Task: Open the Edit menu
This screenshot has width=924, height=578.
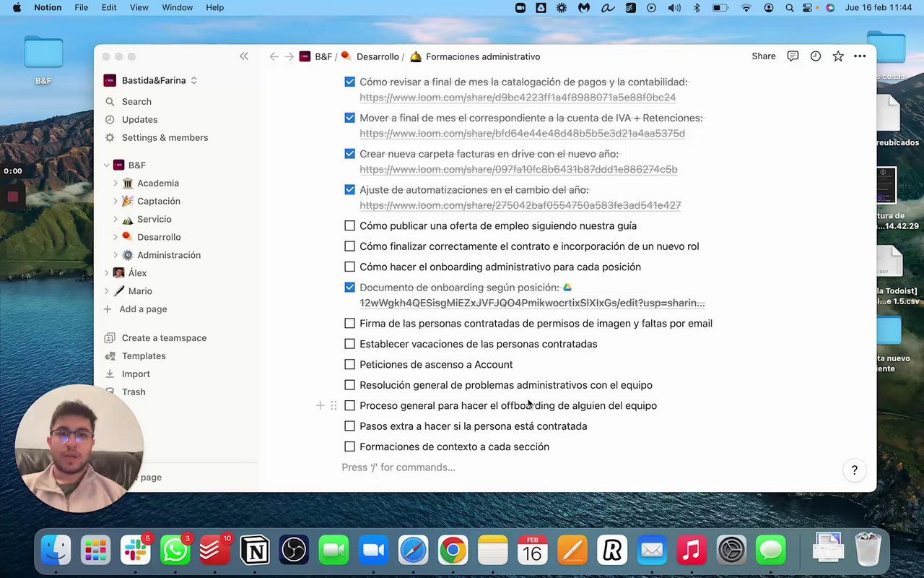Action: tap(109, 8)
